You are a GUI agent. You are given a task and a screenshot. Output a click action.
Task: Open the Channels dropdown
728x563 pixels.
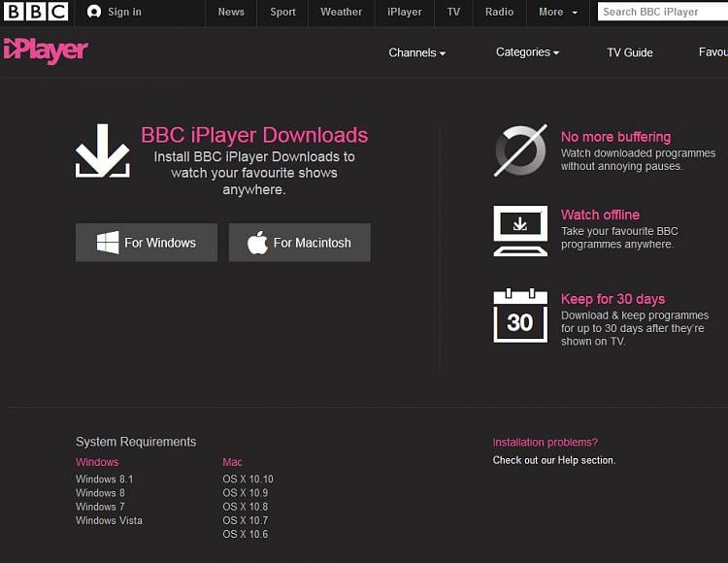(x=417, y=53)
